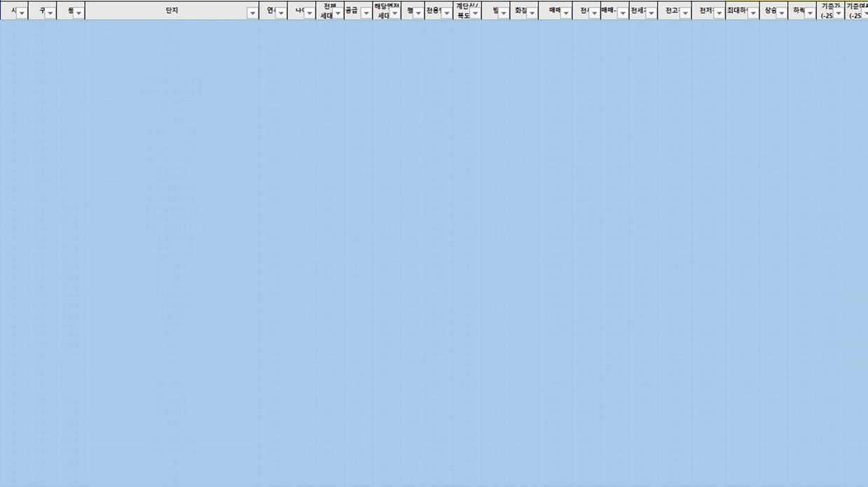The image size is (868, 487).
Task: Open the 기준가 (-25 column filter dropdown
Action: tap(839, 13)
